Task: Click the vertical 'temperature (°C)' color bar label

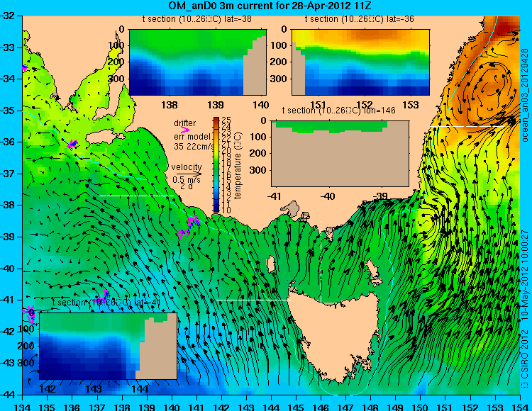Action: [x=238, y=165]
